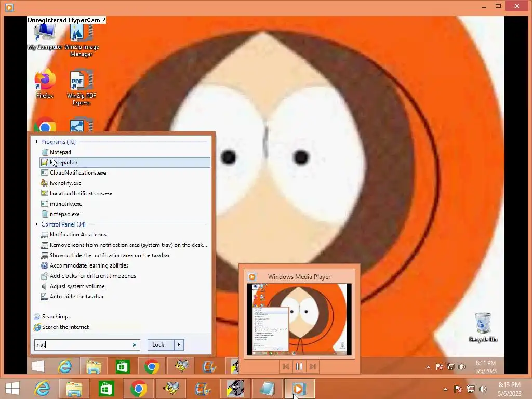Open the film reel app on bottom taskbar

203,389
